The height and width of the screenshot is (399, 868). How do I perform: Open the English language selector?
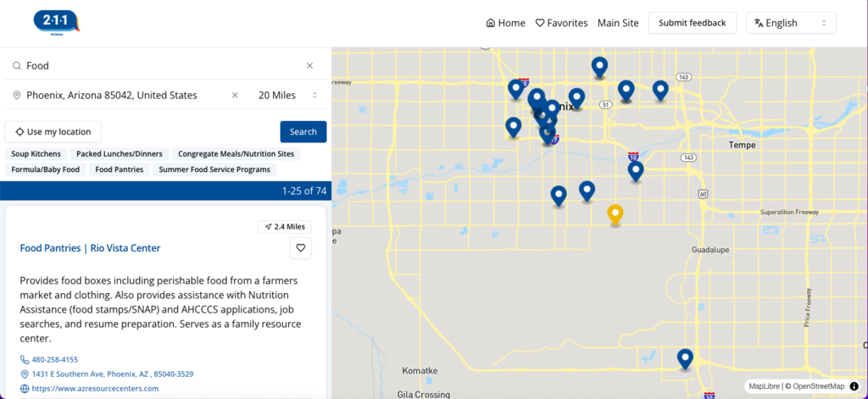click(x=791, y=23)
